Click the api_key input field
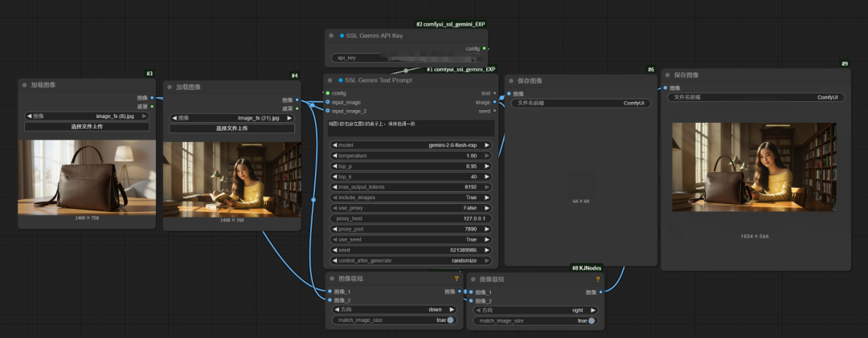Viewport: 868px width, 338px height. coord(407,58)
